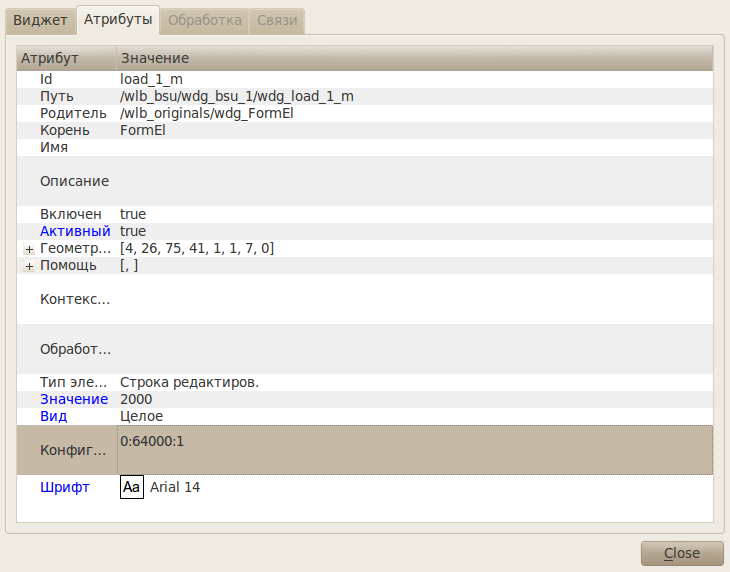Select the value 2000 cell
Image resolution: width=730 pixels, height=572 pixels.
click(x=137, y=399)
